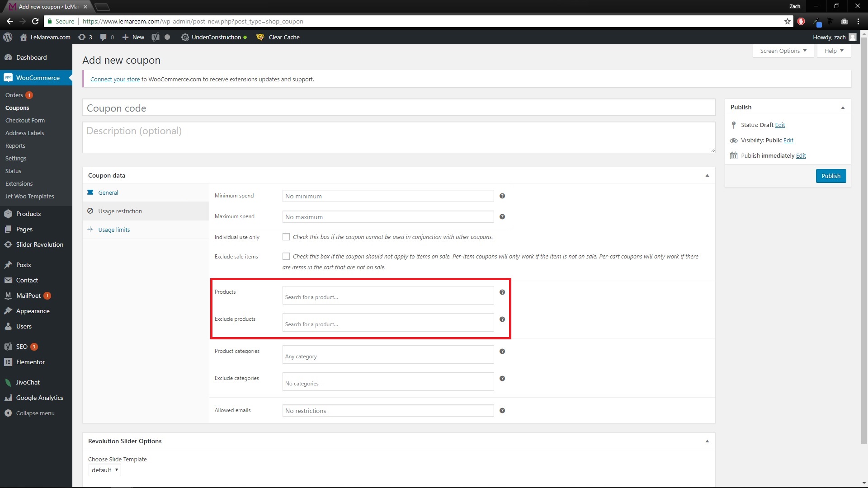Open the Choose Slide Template dropdown
This screenshot has height=488, width=868.
pyautogui.click(x=105, y=470)
